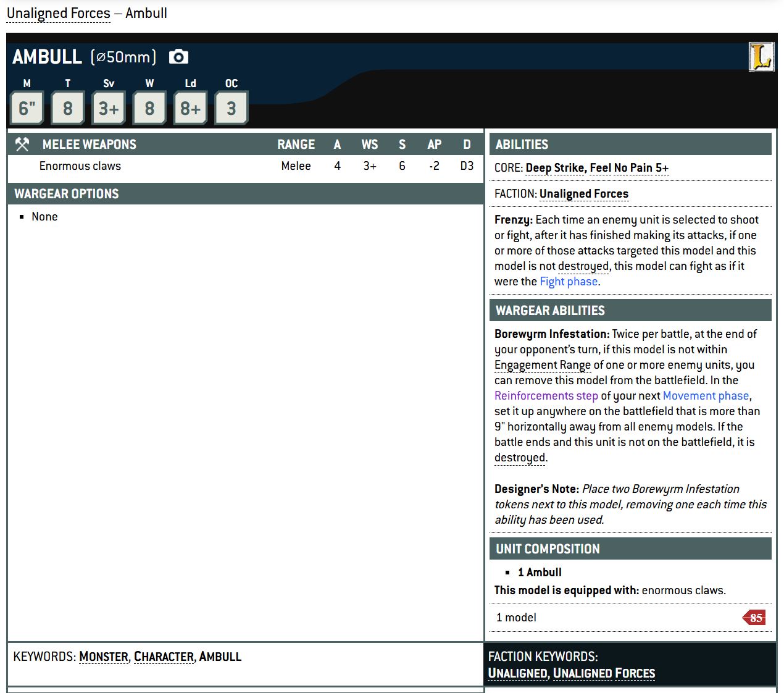The image size is (784, 693).
Task: Click the Legends L badge icon
Action: click(x=761, y=57)
